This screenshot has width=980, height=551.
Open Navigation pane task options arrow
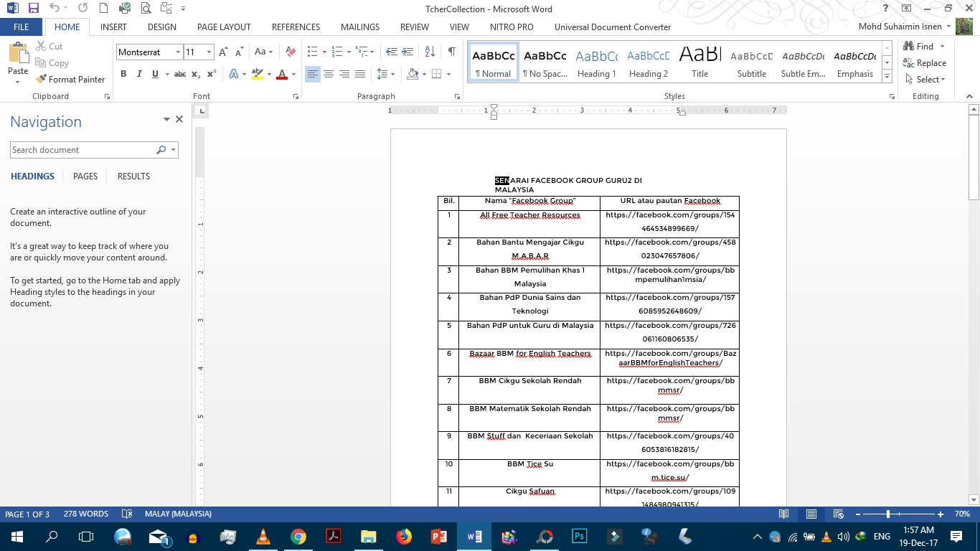coord(166,120)
